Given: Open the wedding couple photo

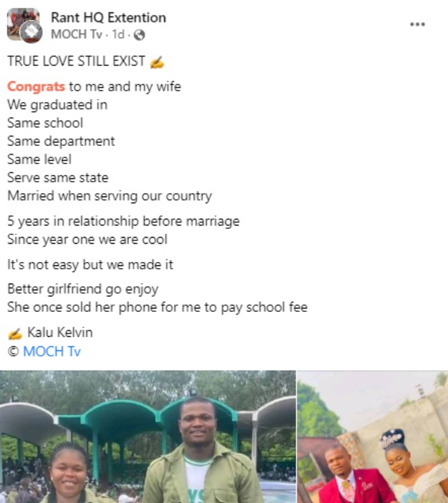Looking at the screenshot, I should pyautogui.click(x=372, y=437).
